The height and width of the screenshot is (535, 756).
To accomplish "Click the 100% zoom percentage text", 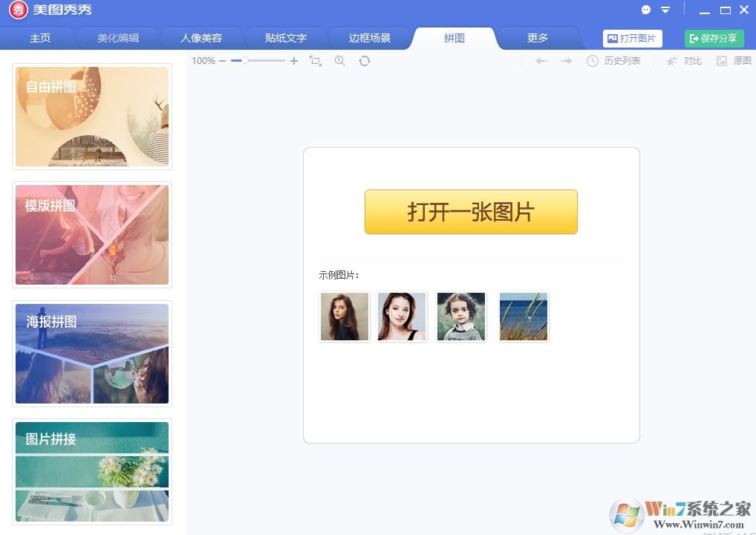I will click(203, 61).
